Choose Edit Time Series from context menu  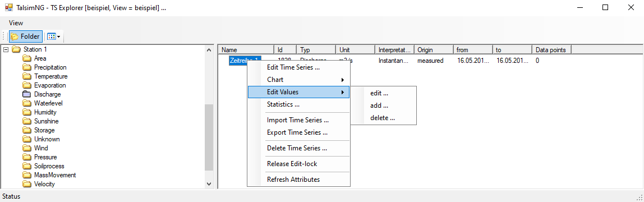click(298, 67)
